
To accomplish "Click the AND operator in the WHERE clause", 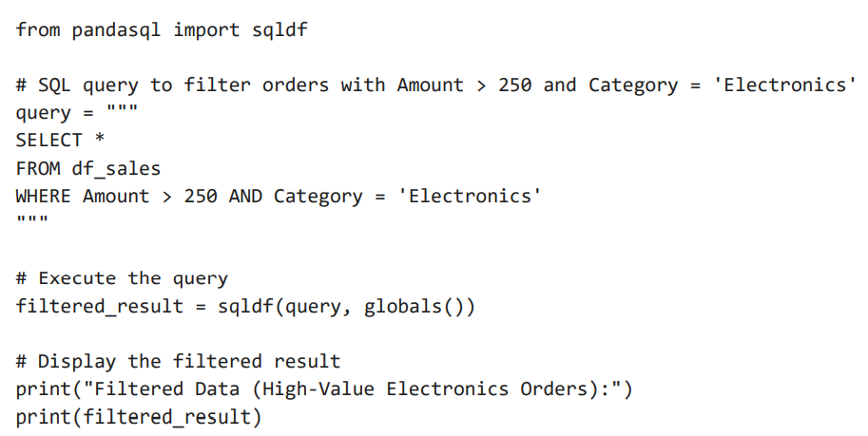I will (245, 197).
